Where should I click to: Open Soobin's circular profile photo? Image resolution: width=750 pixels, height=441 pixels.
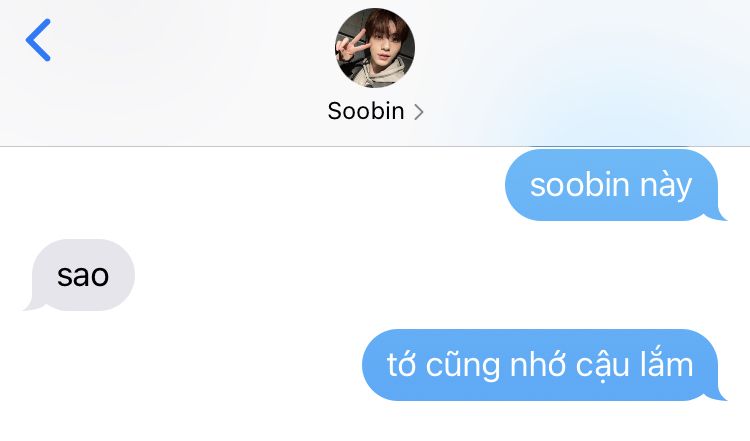click(375, 48)
